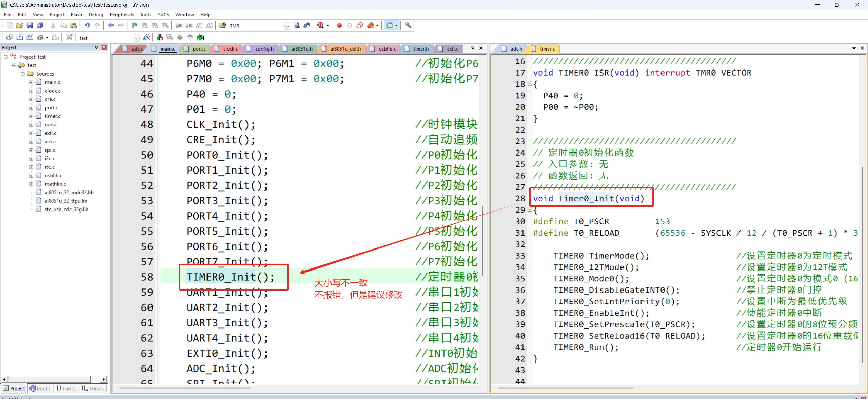868x399 pixels.
Task: Open a file with the folder icon
Action: (19, 25)
